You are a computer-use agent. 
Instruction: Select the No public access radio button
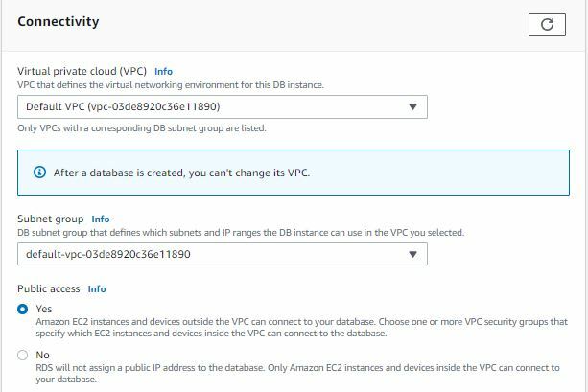coord(22,355)
